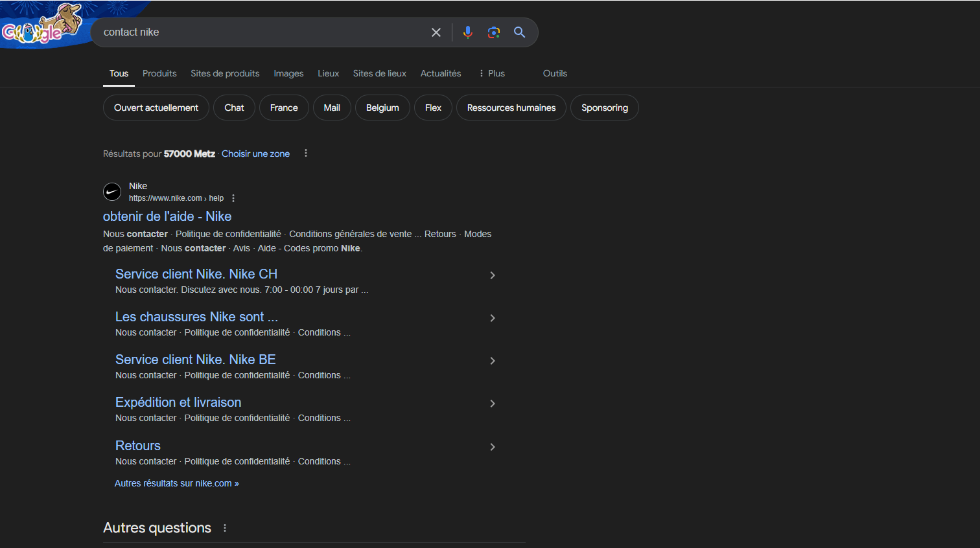Apply the Ressources humaines filter chip

511,108
